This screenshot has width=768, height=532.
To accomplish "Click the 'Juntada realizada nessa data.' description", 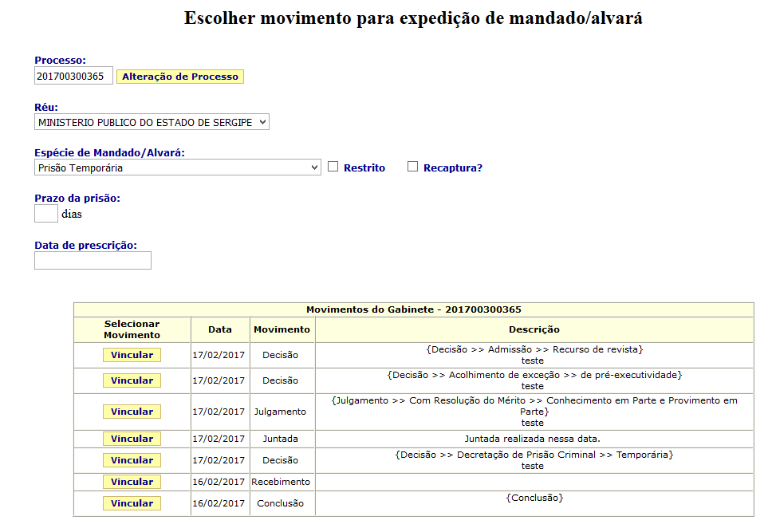I will tap(533, 439).
